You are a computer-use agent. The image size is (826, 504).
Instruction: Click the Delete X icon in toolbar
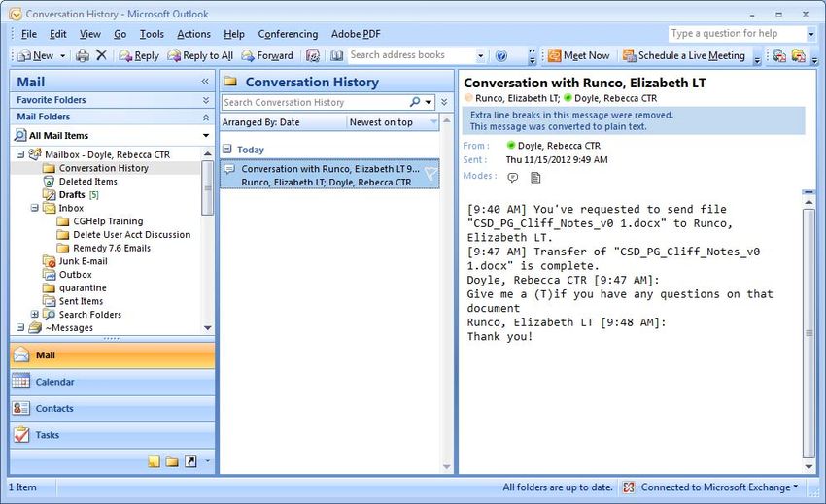pyautogui.click(x=102, y=55)
